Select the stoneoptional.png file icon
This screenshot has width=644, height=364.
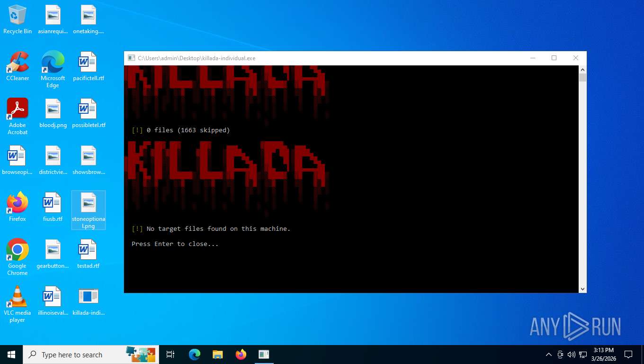point(89,210)
